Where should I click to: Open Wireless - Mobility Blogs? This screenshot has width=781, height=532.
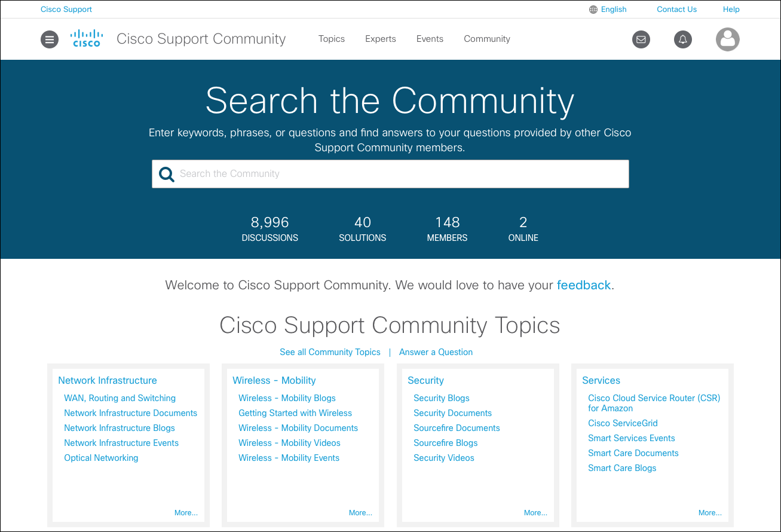point(287,398)
